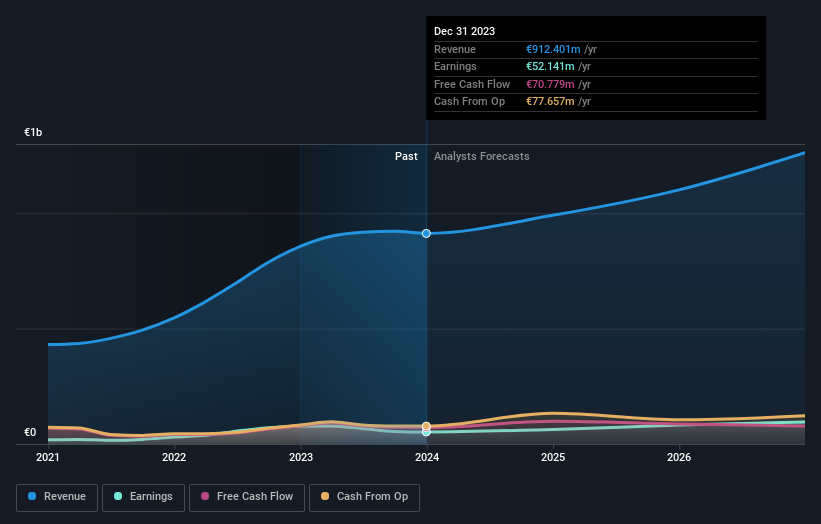
Task: Click the Earnings row label in tooltip
Action: (456, 66)
